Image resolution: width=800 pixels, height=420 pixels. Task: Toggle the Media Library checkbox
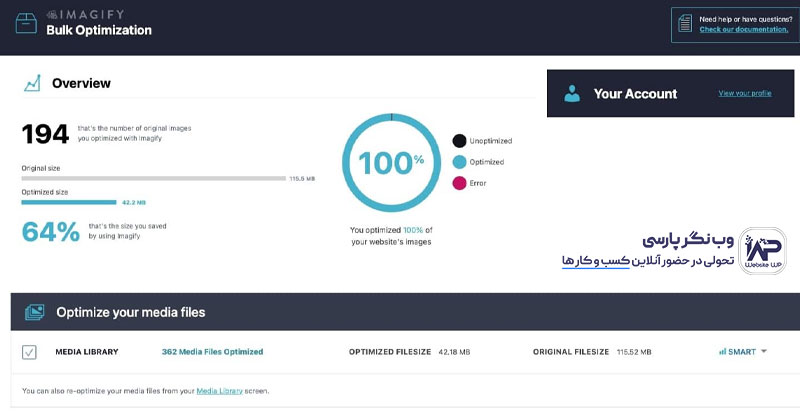29,352
